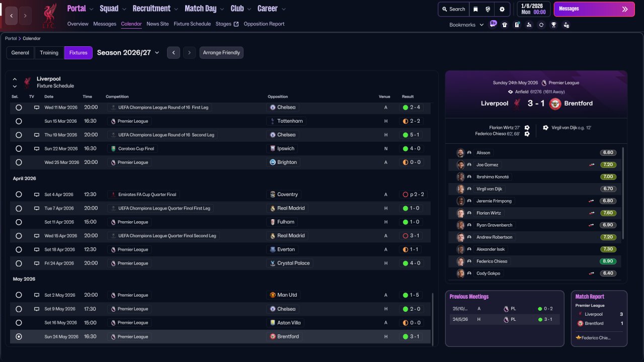Click the up chevron beside the Liverpool Fixture Schedule
Image resolution: width=644 pixels, height=362 pixels.
coord(15,79)
